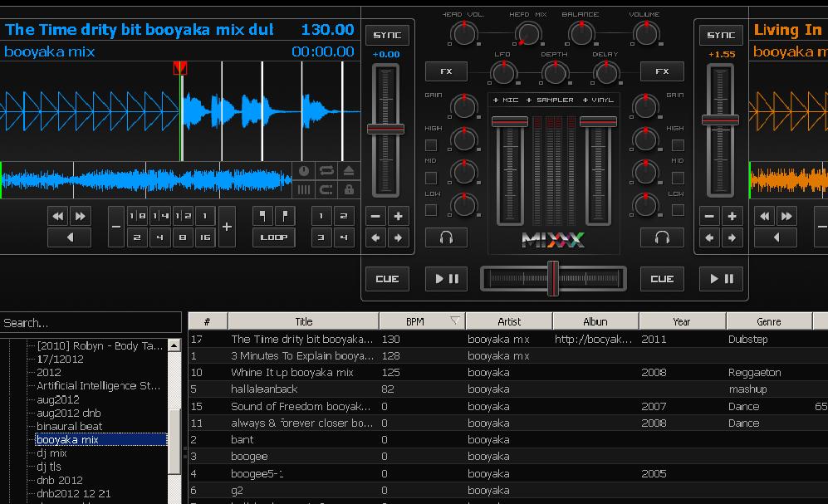The image size is (828, 504).
Task: Activate headphone cue on the right channel
Action: [x=662, y=237]
